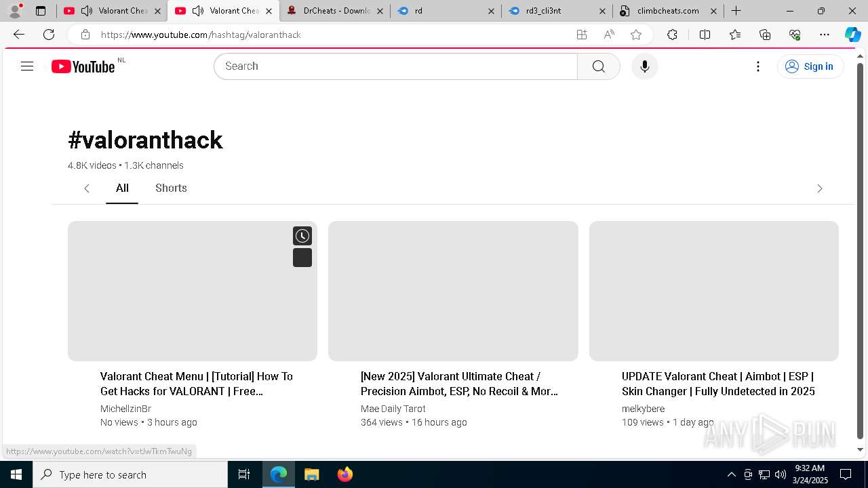Image resolution: width=868 pixels, height=488 pixels.
Task: Open the Windows Start menu
Action: 16,474
